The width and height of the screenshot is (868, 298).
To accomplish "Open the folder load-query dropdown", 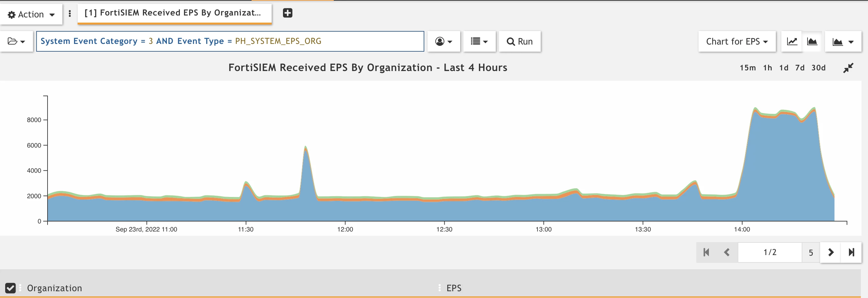I will [x=16, y=41].
